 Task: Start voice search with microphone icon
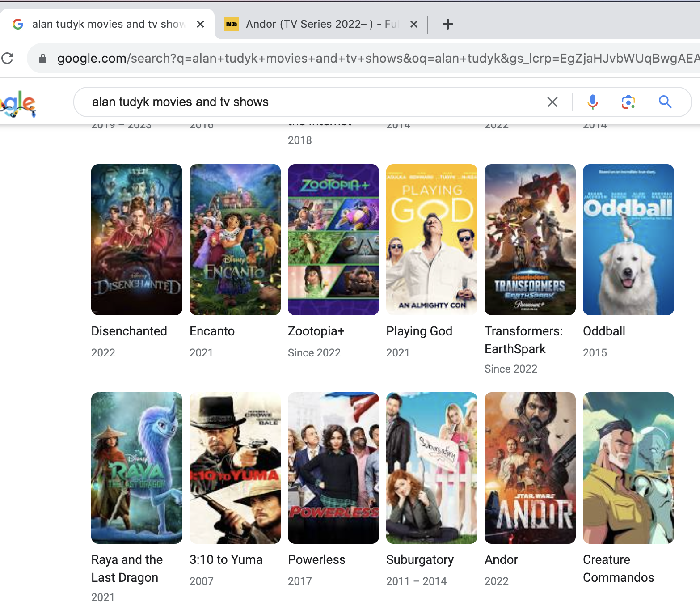pos(593,102)
